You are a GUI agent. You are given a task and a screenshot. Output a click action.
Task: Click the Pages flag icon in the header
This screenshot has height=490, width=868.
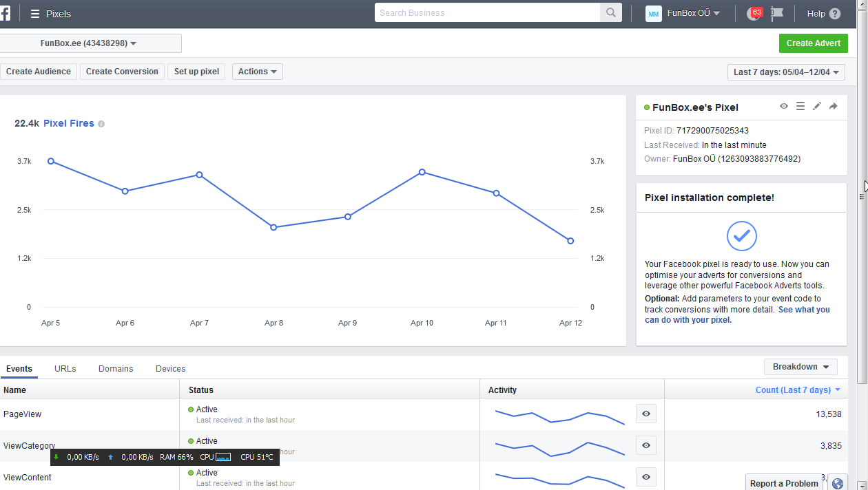coord(777,13)
